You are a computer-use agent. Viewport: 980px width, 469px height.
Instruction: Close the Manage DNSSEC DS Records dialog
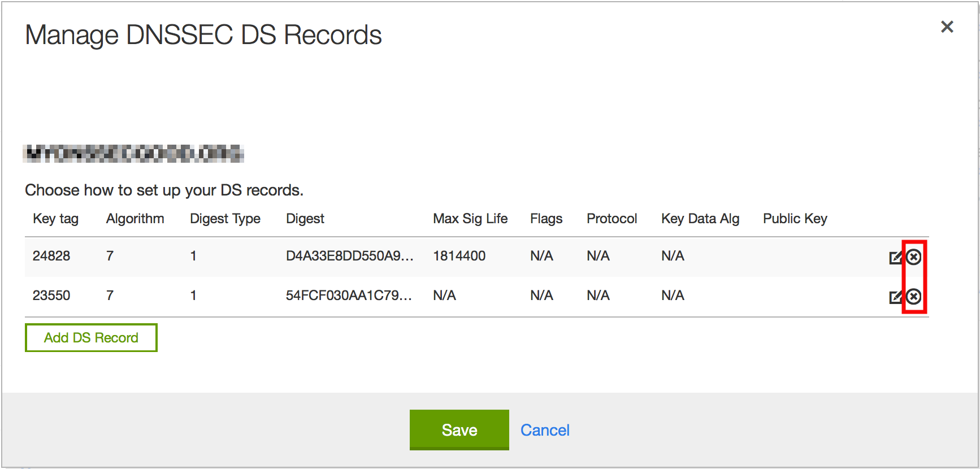click(947, 27)
